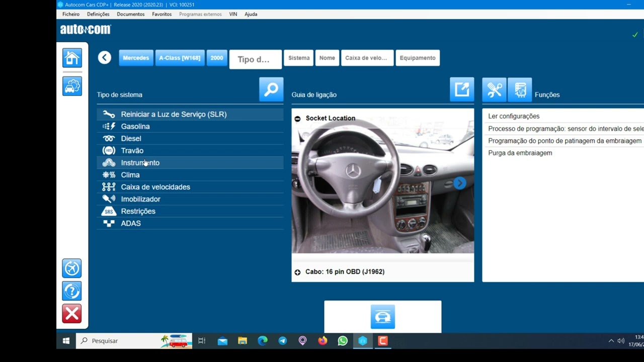Click the Pesquisar taskbar search box

point(134,341)
